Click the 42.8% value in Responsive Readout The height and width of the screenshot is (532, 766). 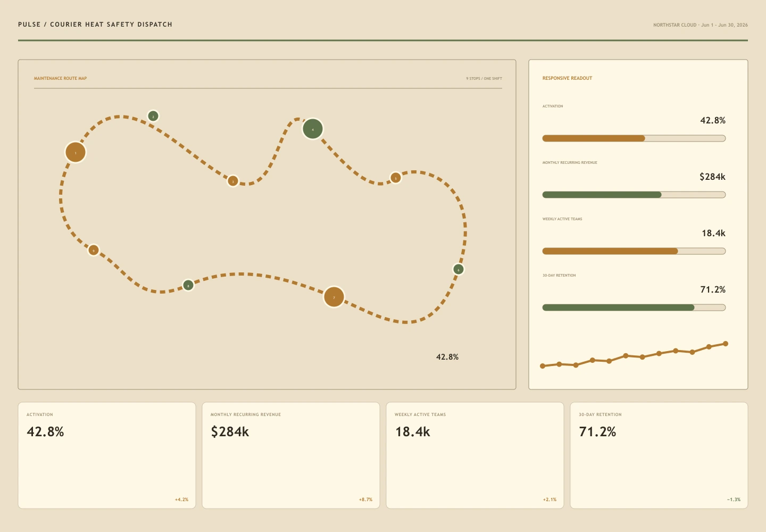(713, 120)
